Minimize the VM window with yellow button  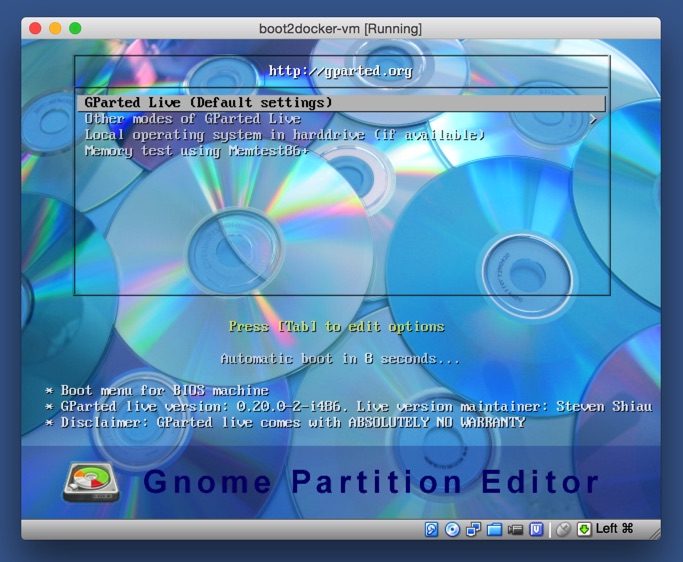[x=55, y=28]
